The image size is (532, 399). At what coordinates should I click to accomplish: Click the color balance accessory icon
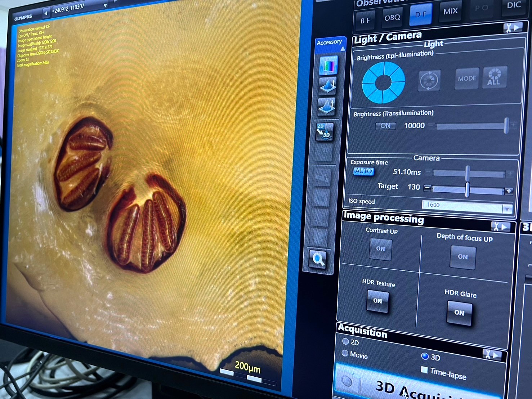click(328, 66)
